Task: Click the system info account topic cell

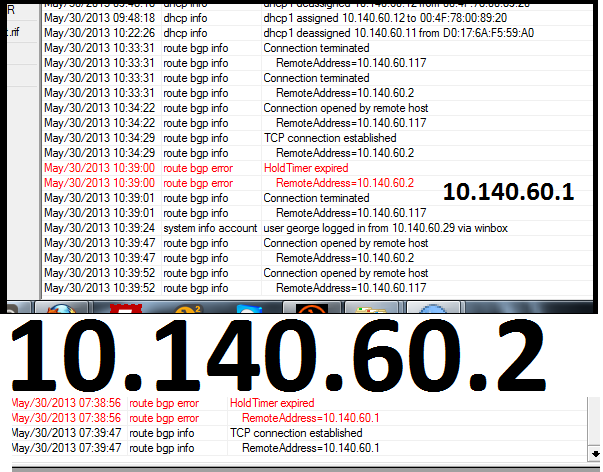Action: click(x=209, y=228)
